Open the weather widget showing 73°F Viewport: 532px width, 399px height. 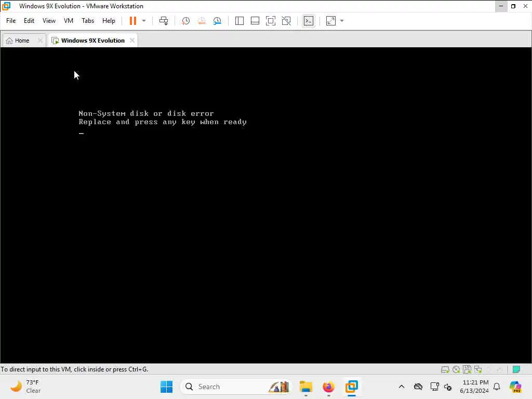pos(25,387)
